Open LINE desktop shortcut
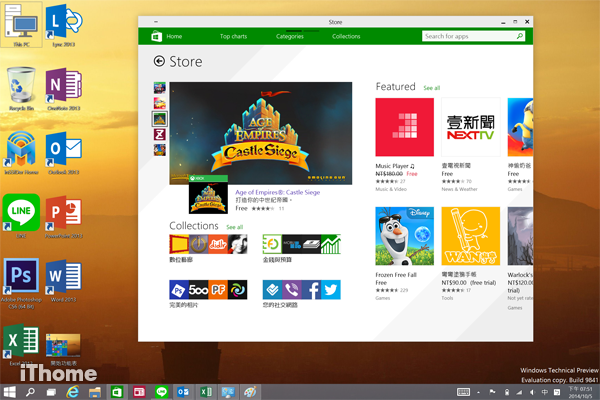 21,216
